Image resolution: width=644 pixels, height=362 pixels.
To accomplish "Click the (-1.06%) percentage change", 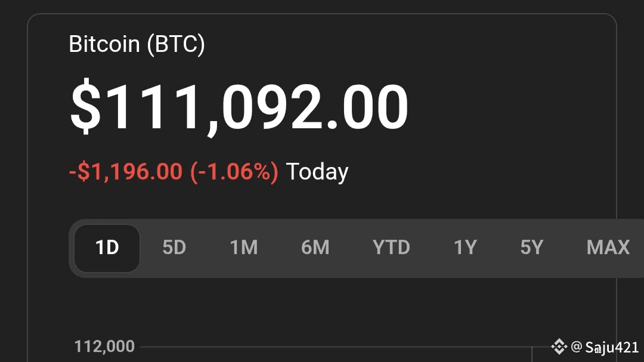I will pos(234,171).
